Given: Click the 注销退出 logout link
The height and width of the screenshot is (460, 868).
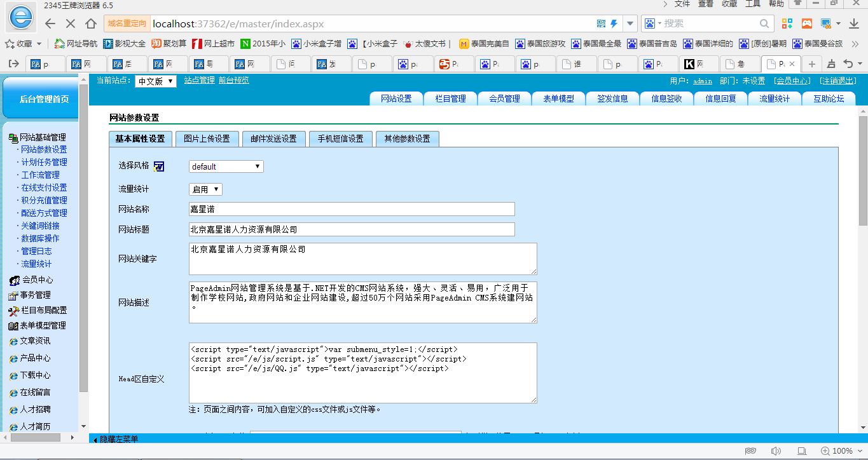Looking at the screenshot, I should tap(837, 81).
